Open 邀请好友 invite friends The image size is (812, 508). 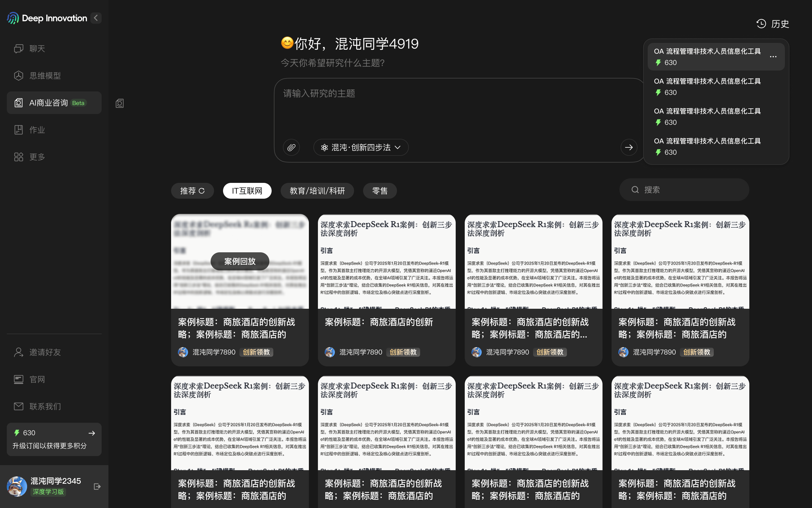tap(54, 352)
